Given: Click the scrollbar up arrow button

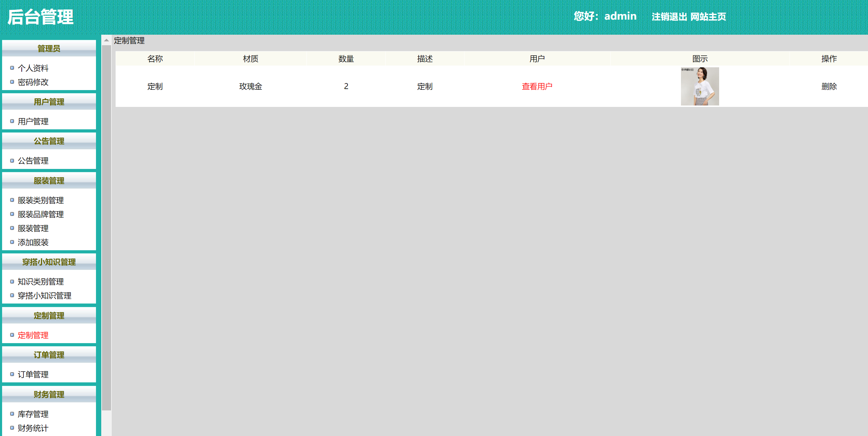Looking at the screenshot, I should tap(106, 40).
